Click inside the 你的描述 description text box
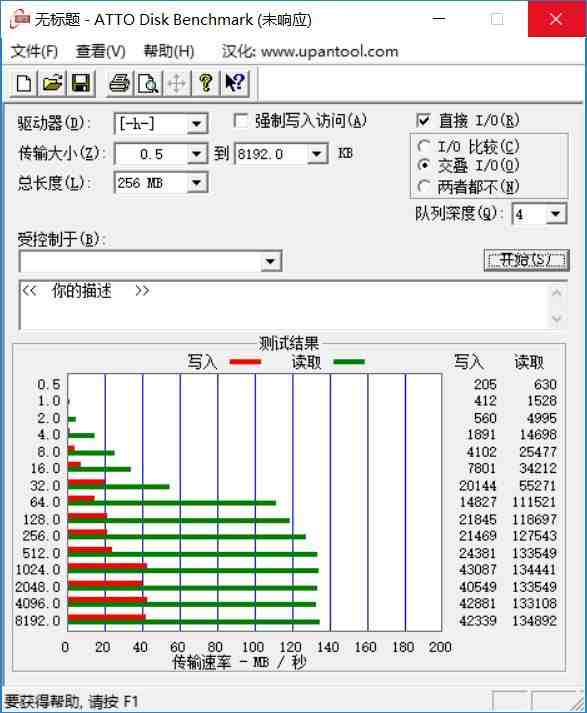Screen dimensions: 587x713 284,305
